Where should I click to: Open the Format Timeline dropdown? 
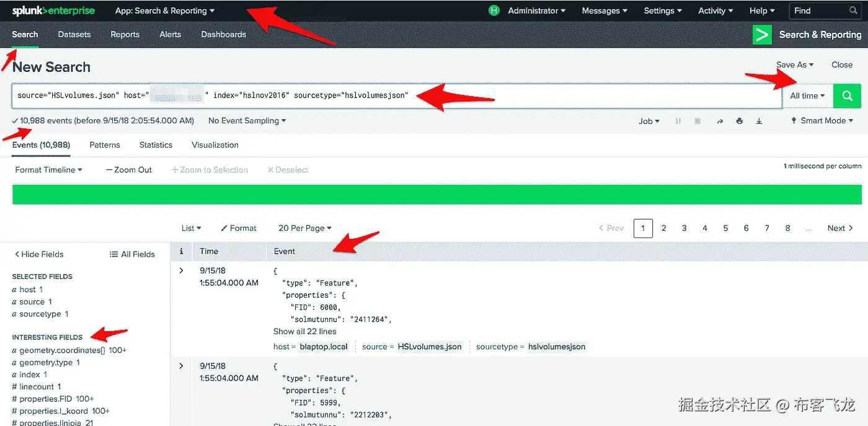pos(49,169)
